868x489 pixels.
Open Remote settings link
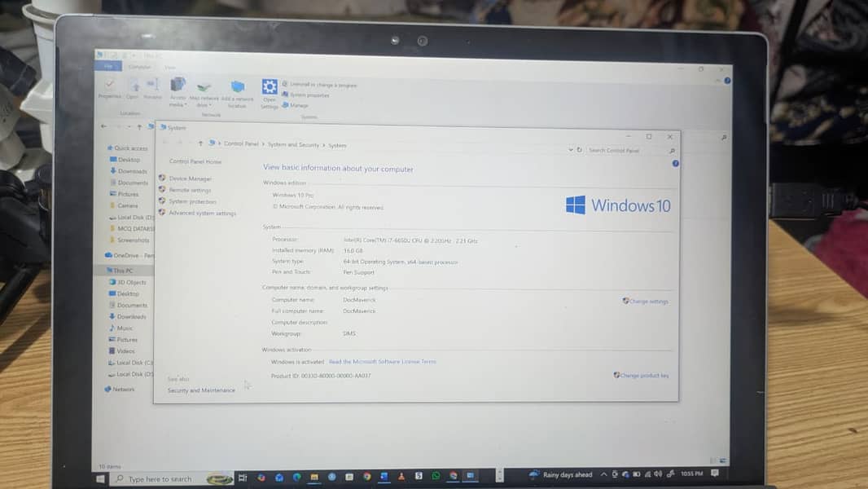190,190
